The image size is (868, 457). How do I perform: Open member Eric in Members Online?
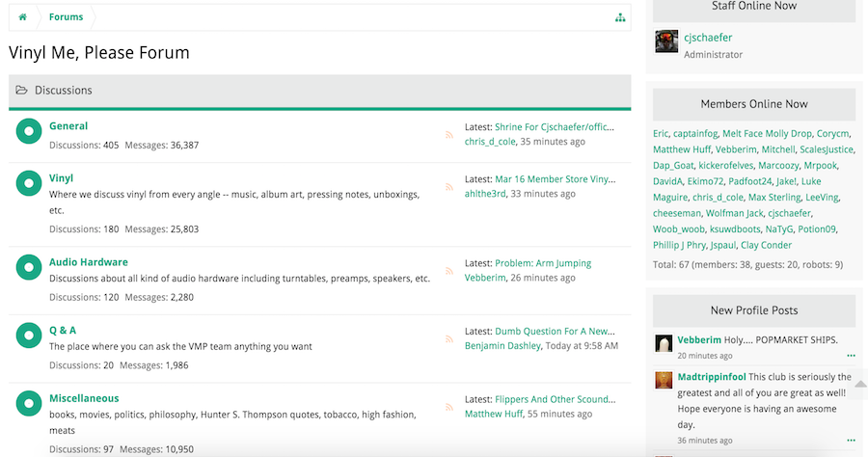point(661,134)
